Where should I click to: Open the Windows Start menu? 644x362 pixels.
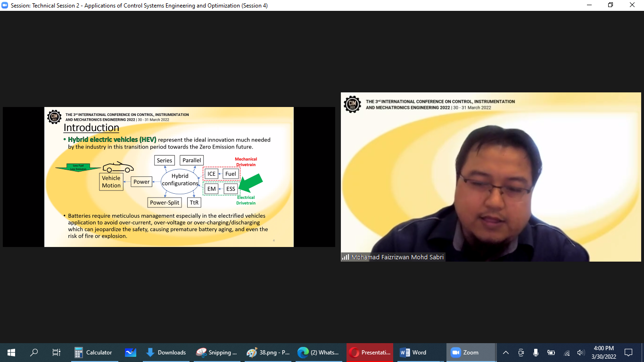click(x=11, y=352)
